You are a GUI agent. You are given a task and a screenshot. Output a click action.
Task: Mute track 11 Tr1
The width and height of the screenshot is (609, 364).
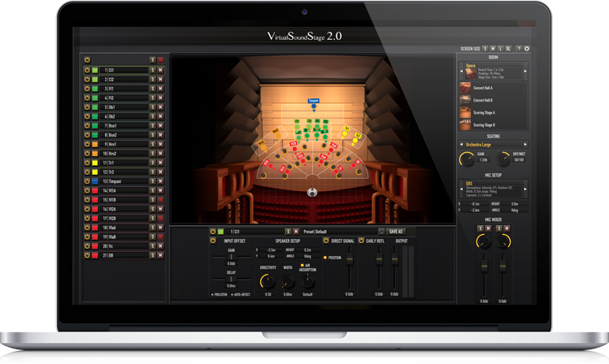160,163
